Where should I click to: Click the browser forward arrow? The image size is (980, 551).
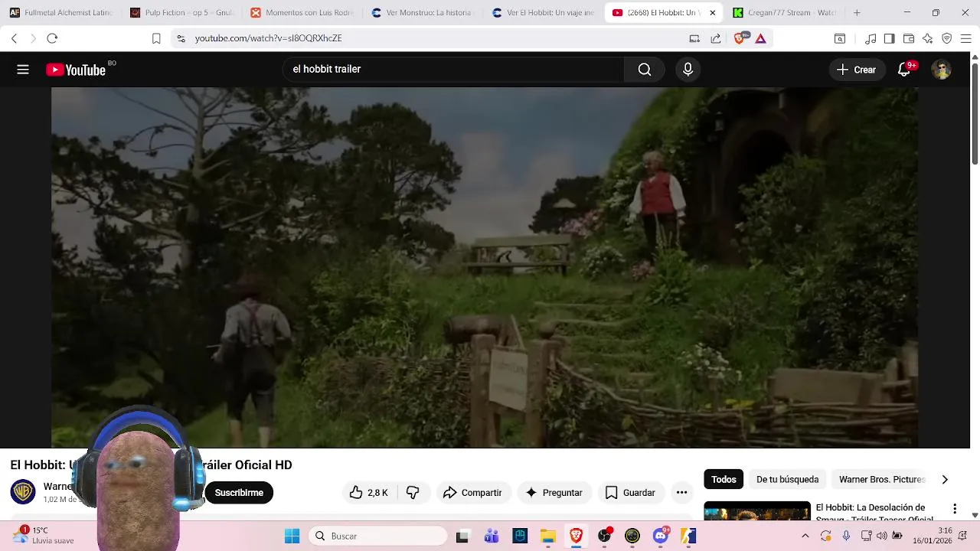tap(33, 38)
